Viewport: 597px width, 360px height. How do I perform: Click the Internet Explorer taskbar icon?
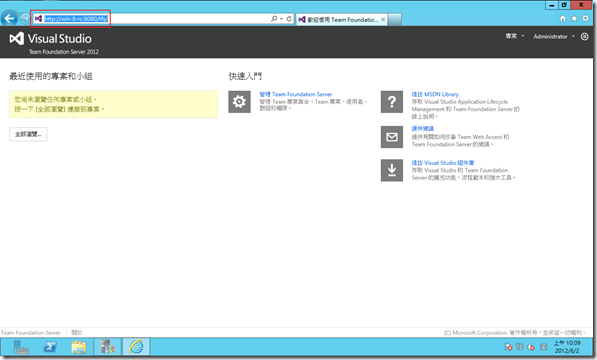pos(136,347)
